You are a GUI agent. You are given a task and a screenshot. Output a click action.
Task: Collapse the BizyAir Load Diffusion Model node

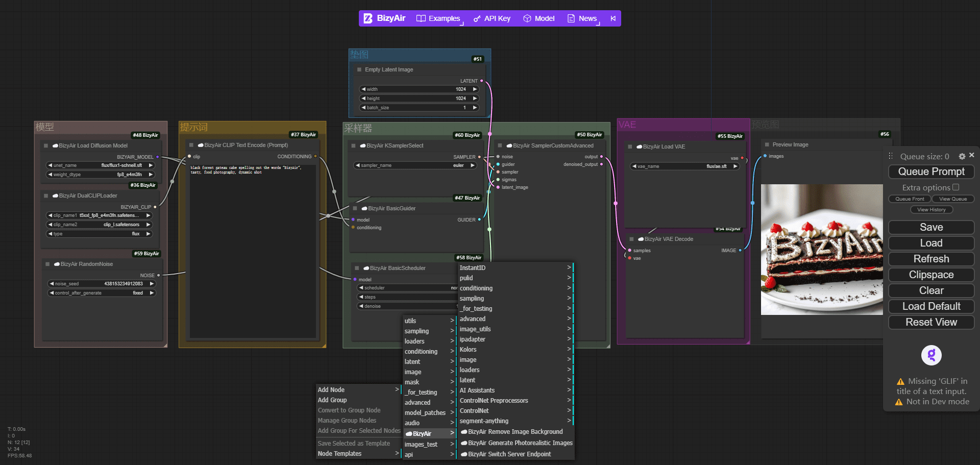click(46, 145)
